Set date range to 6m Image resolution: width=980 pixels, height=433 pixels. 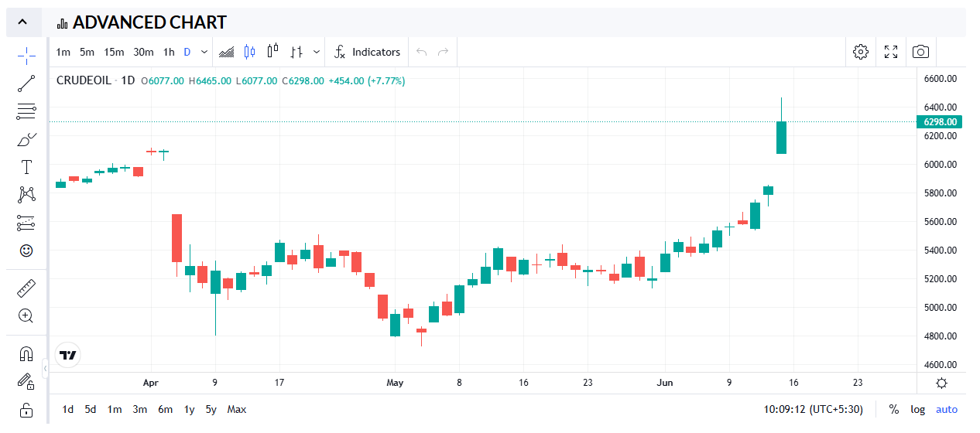pyautogui.click(x=165, y=409)
